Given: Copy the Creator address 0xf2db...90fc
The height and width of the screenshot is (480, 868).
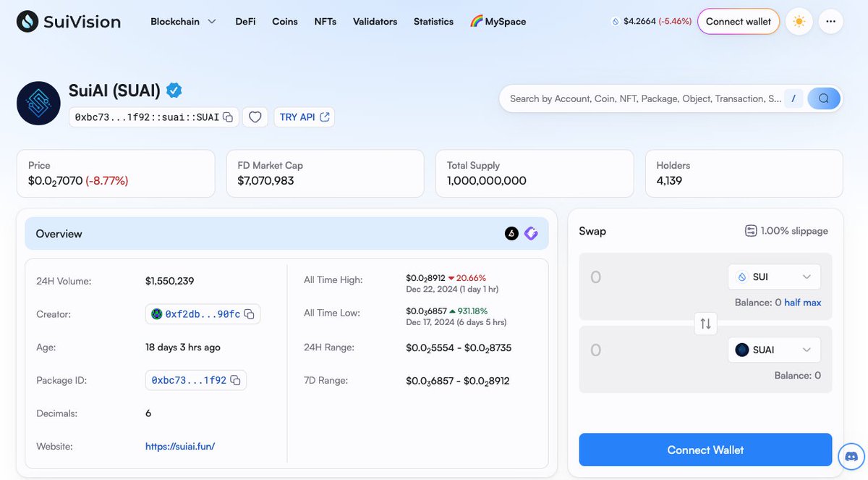Looking at the screenshot, I should click(x=250, y=313).
